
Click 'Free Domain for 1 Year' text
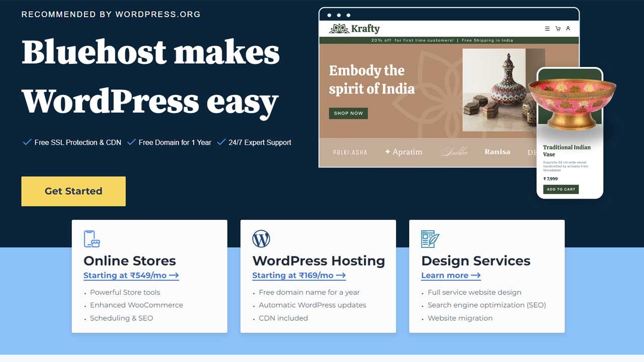tap(175, 142)
